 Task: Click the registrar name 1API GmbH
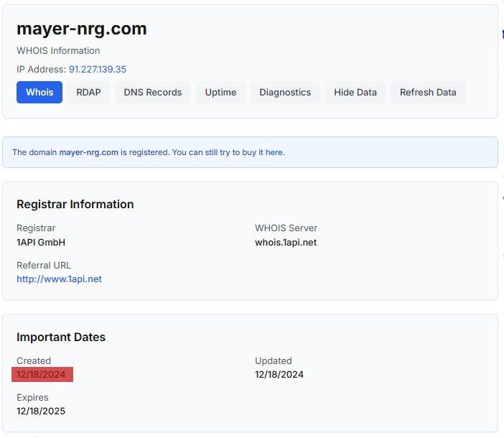41,243
